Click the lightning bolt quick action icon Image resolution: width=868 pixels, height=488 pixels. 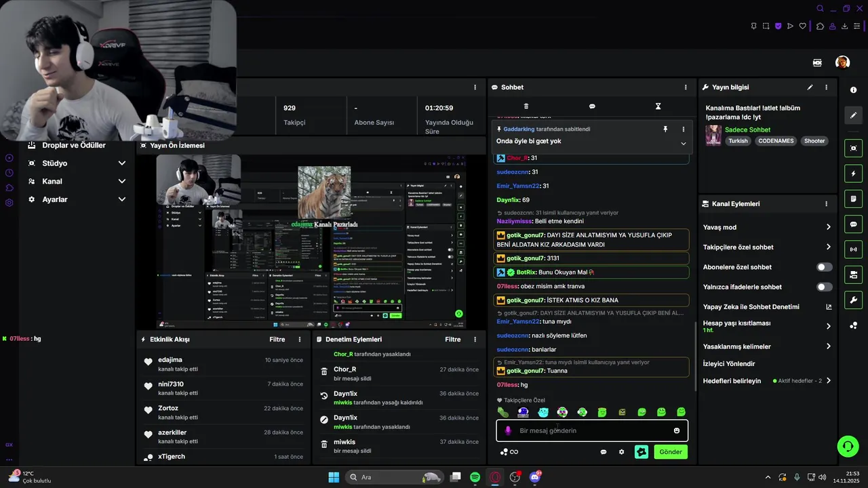[853, 174]
